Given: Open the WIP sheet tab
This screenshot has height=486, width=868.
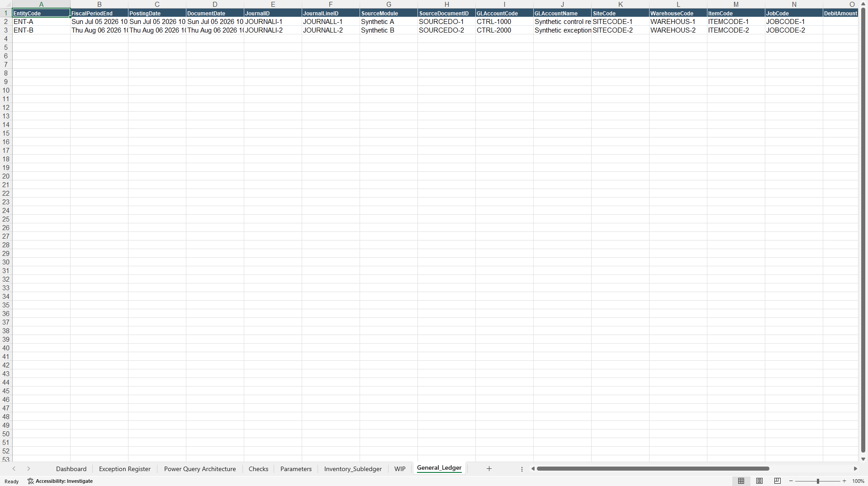Looking at the screenshot, I should click(400, 469).
